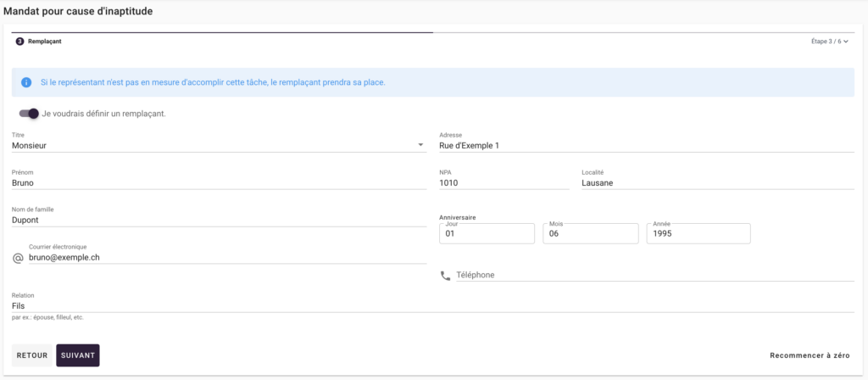Click the Courrier électronique email field
This screenshot has width=868, height=380.
(x=225, y=256)
